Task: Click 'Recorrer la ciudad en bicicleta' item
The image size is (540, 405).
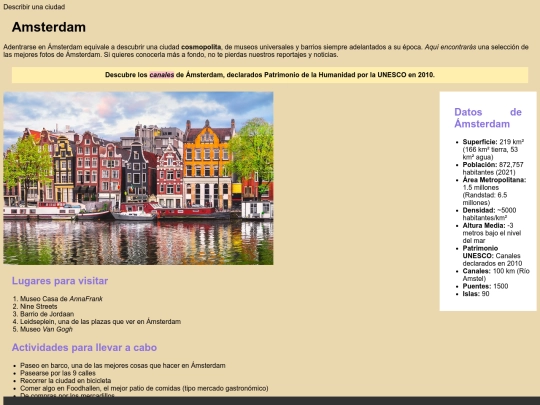Action: coord(65,381)
